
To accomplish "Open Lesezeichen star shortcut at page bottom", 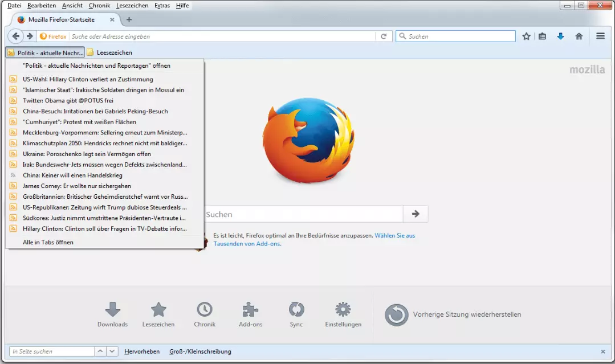I will pyautogui.click(x=158, y=314).
